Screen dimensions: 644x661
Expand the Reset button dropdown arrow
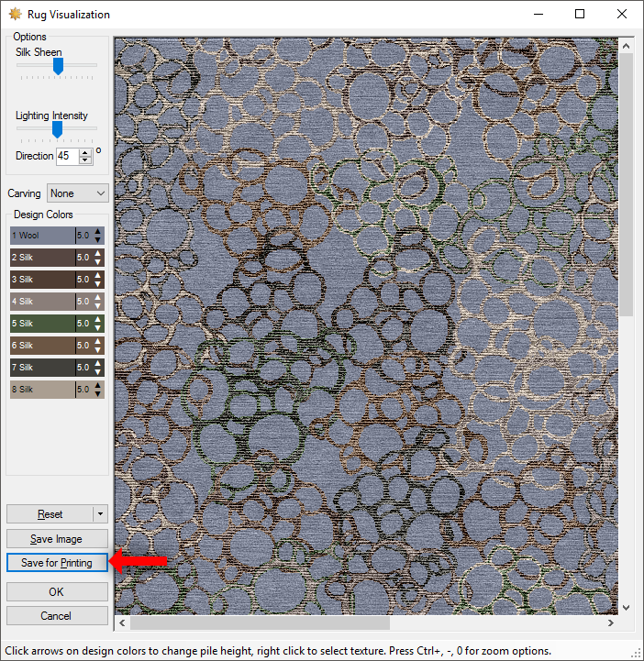101,514
